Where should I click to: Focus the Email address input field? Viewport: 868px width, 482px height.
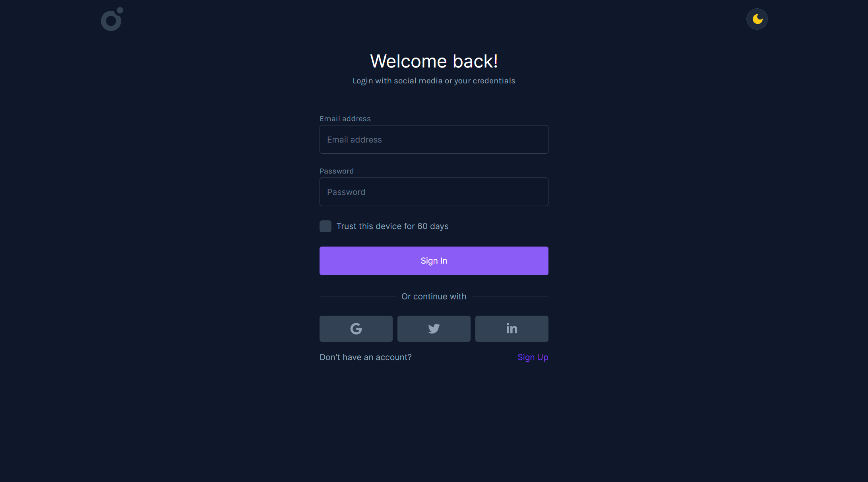434,139
